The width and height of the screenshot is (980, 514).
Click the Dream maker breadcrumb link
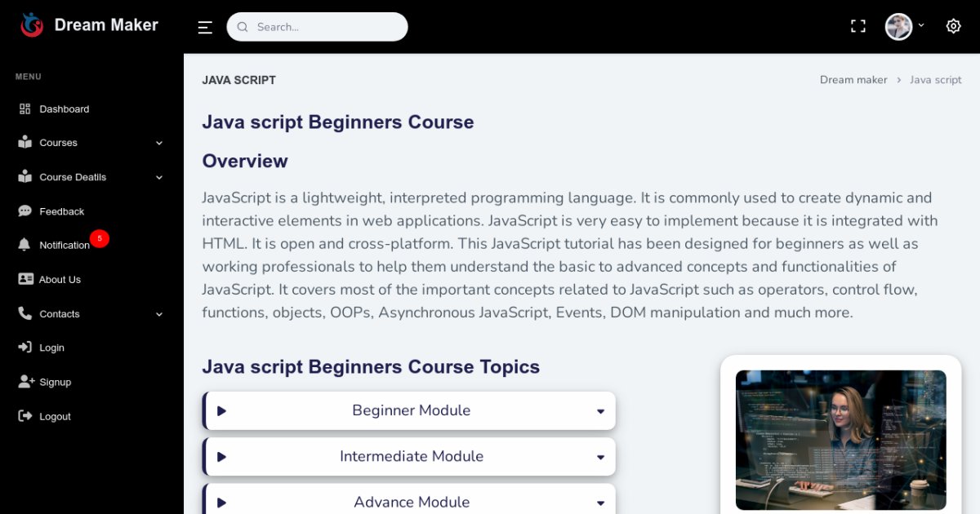point(853,79)
